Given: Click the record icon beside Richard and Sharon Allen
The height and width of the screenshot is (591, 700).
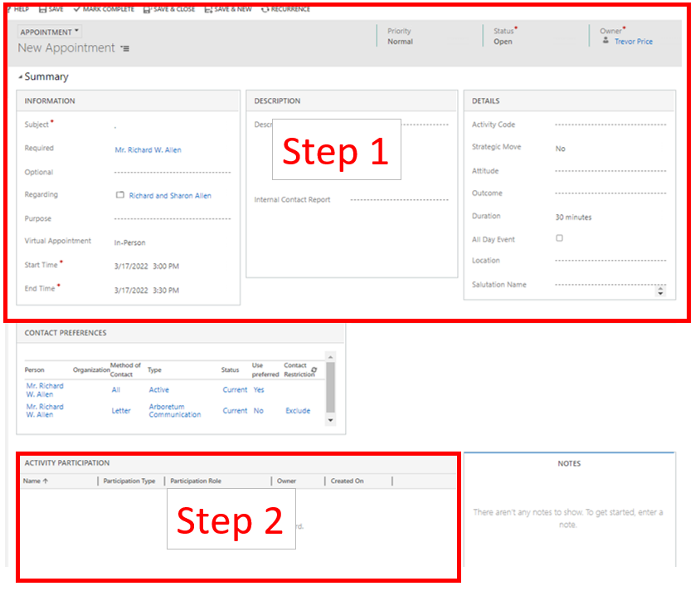Looking at the screenshot, I should coord(120,195).
